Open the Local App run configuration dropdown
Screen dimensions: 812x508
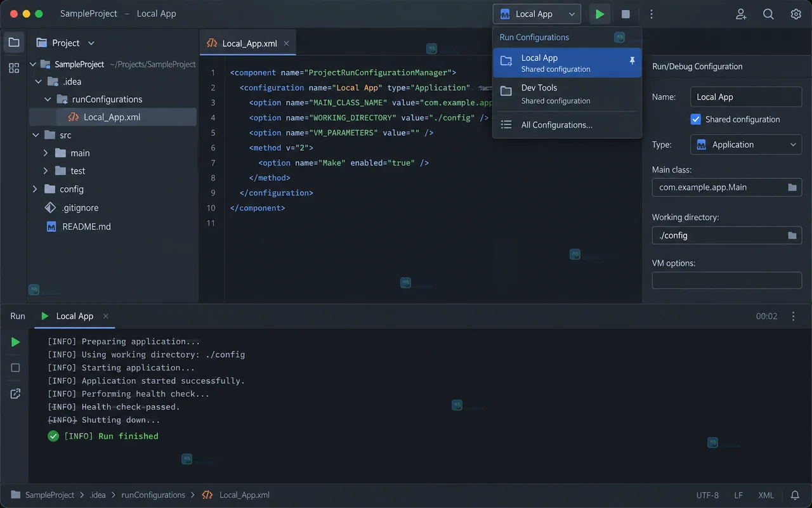click(x=537, y=14)
